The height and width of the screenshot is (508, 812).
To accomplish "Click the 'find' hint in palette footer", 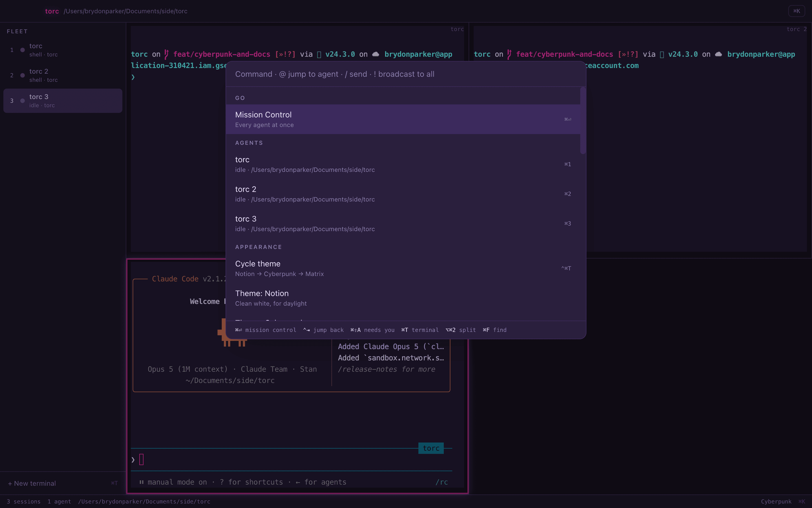I will (495, 330).
